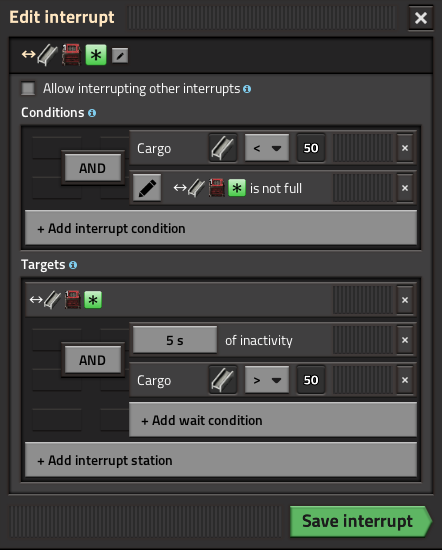Enable Allow interrupting other interrupts checkbox

pyautogui.click(x=28, y=88)
